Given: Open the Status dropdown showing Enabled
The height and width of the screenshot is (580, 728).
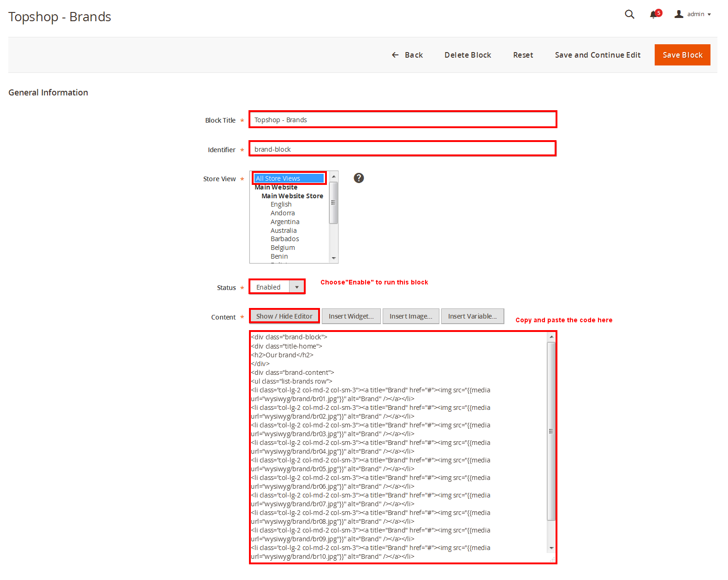Looking at the screenshot, I should pos(277,287).
